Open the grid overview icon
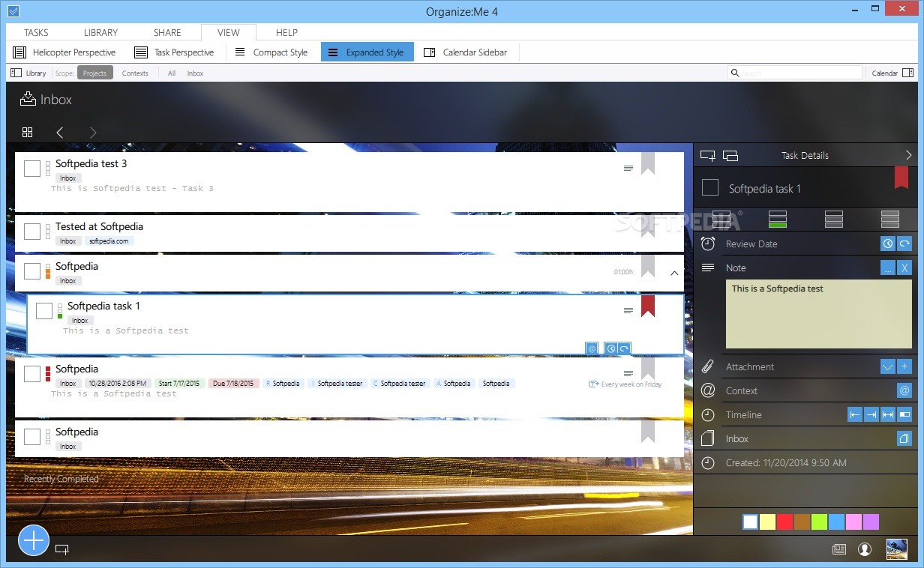The height and width of the screenshot is (568, 924). (28, 132)
